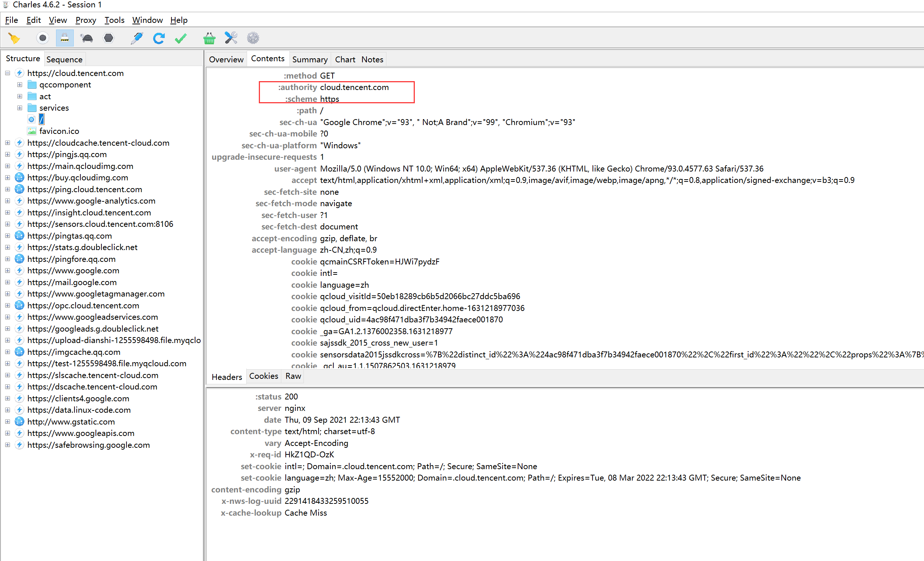Screen dimensions: 924x561
Task: Click globe icon for imgcache.qq.com
Action: 20,352
